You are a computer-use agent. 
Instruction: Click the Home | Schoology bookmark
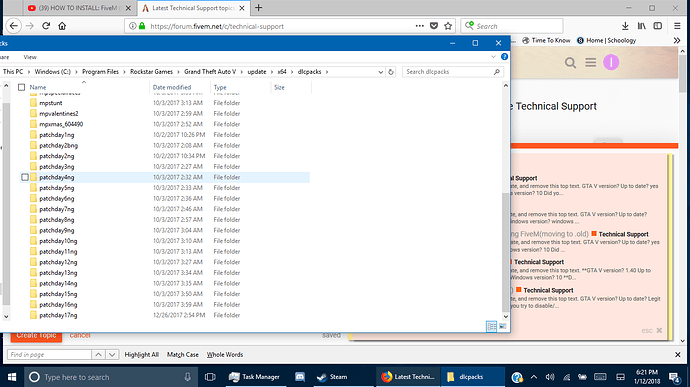click(x=606, y=41)
